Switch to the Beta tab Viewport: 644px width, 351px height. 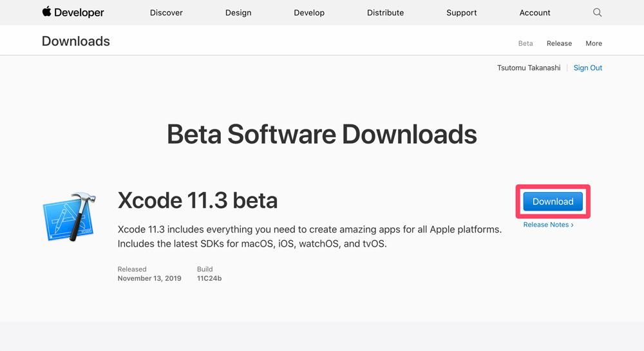(526, 44)
